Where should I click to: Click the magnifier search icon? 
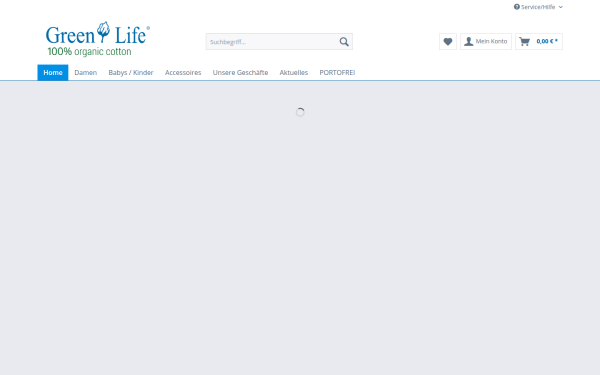[344, 42]
